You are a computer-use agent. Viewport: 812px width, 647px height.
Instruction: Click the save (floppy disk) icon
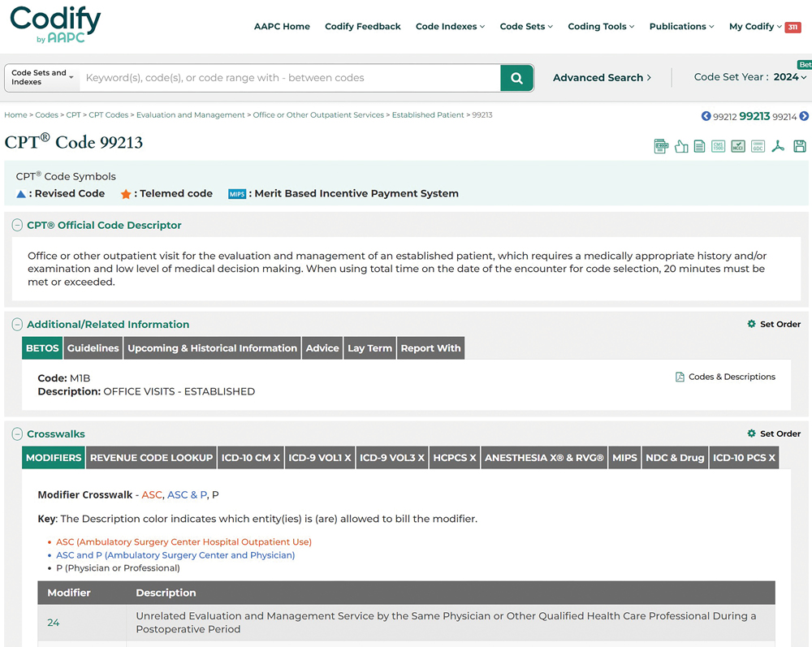[799, 146]
